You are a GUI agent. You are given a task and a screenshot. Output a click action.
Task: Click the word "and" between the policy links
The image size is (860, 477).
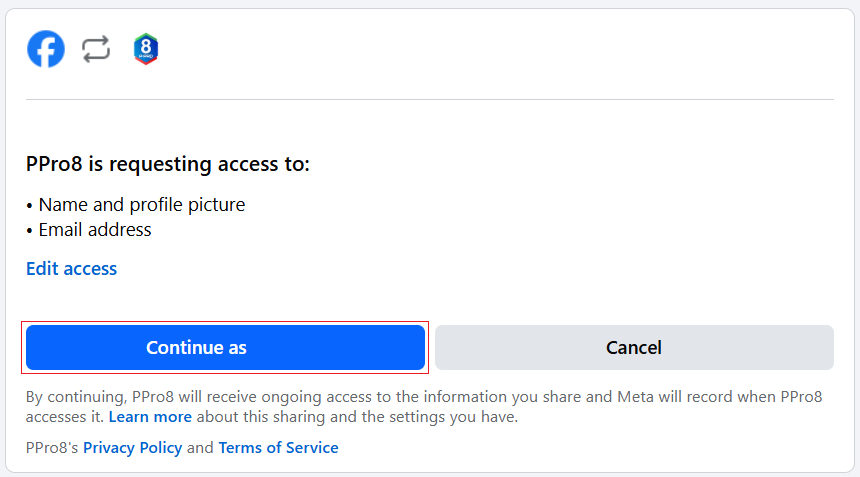pyautogui.click(x=200, y=448)
